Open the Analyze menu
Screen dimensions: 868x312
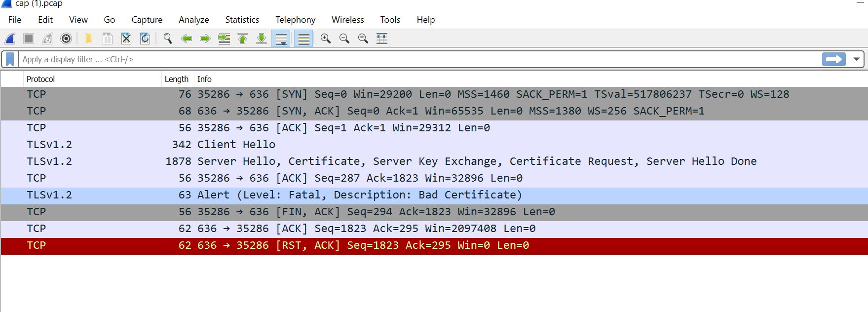tap(193, 20)
